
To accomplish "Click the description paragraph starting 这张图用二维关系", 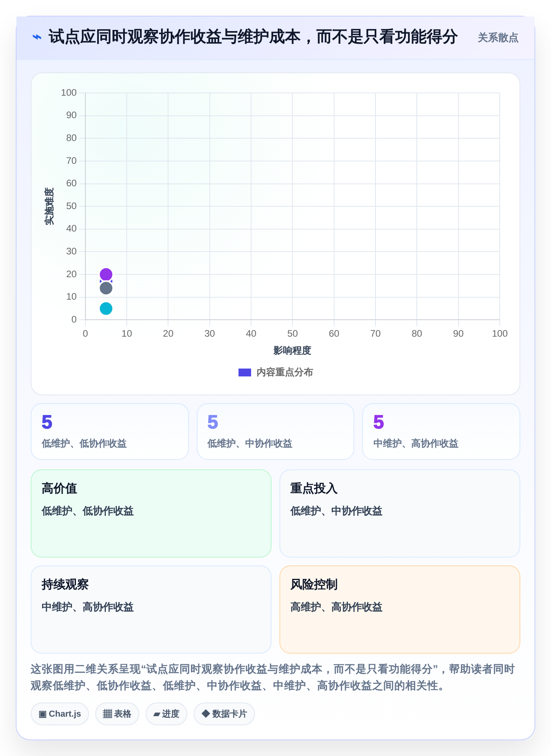I will click(273, 677).
